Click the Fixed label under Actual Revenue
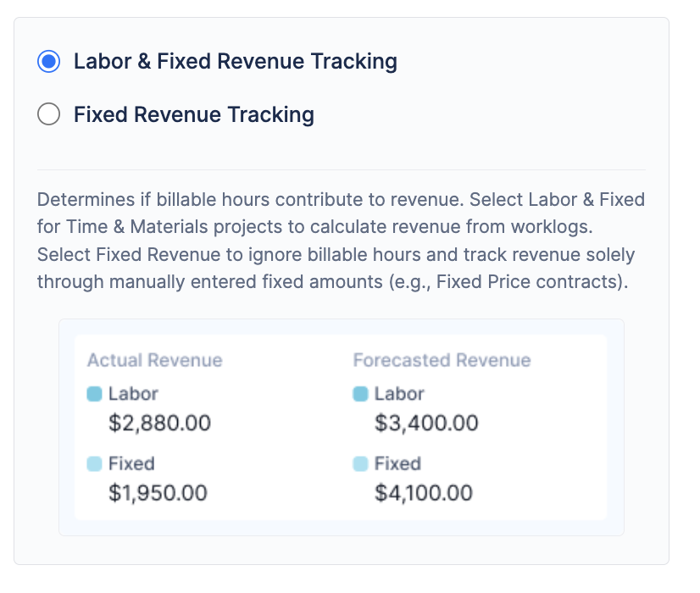The width and height of the screenshot is (700, 593). pyautogui.click(x=131, y=463)
